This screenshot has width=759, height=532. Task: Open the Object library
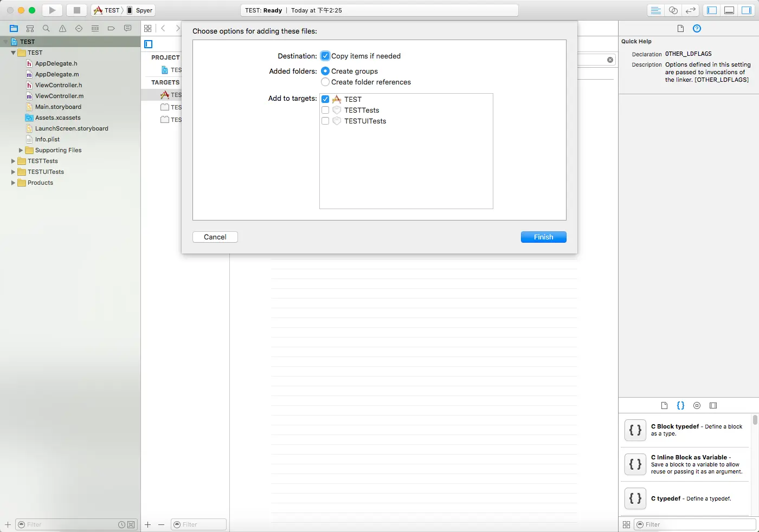pos(697,405)
